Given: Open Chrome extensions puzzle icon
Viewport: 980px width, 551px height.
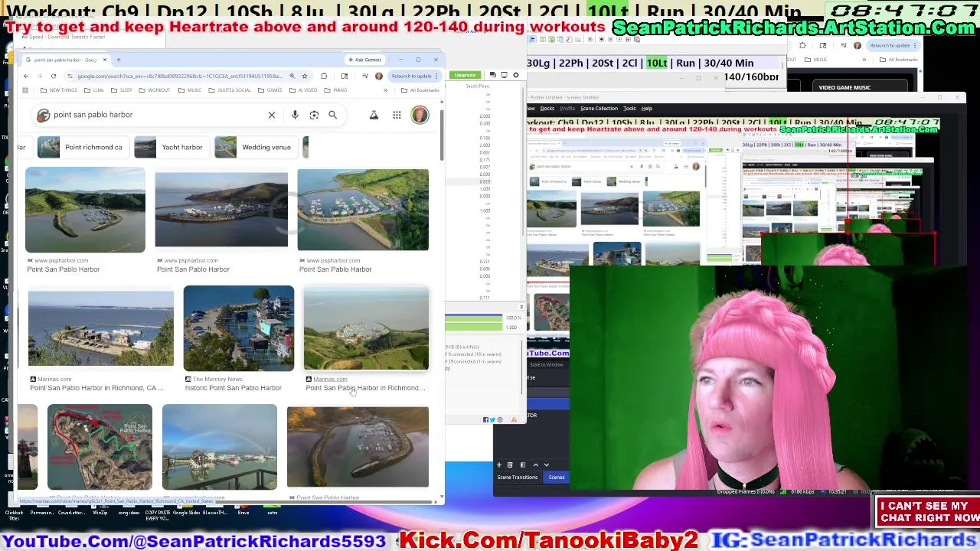Looking at the screenshot, I should pos(324,76).
